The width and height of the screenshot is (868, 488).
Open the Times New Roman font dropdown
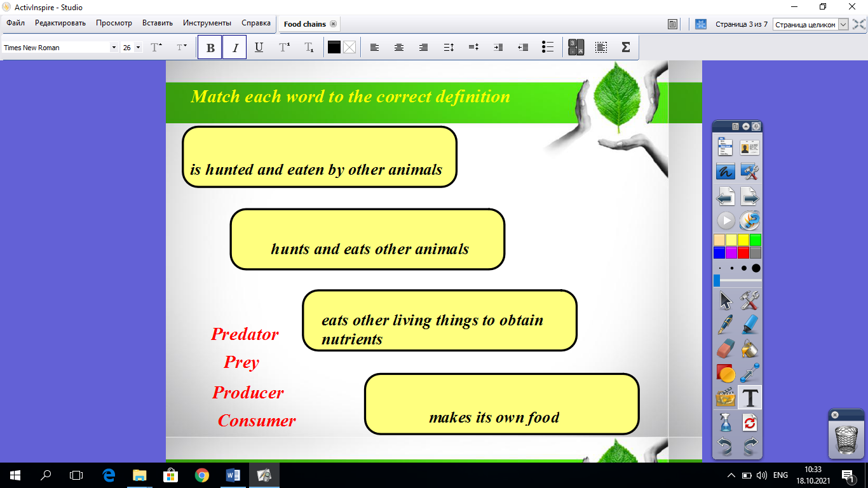point(114,48)
